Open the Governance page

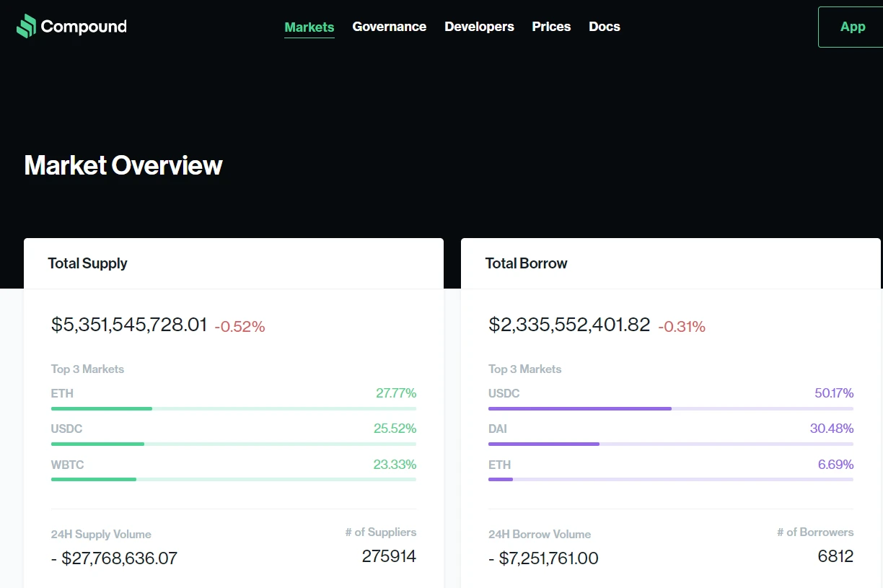(390, 27)
